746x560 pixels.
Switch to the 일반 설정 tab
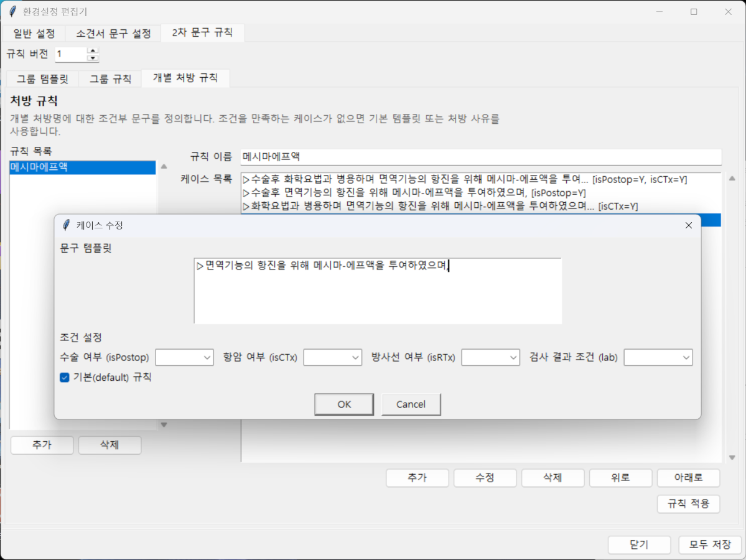pos(34,34)
